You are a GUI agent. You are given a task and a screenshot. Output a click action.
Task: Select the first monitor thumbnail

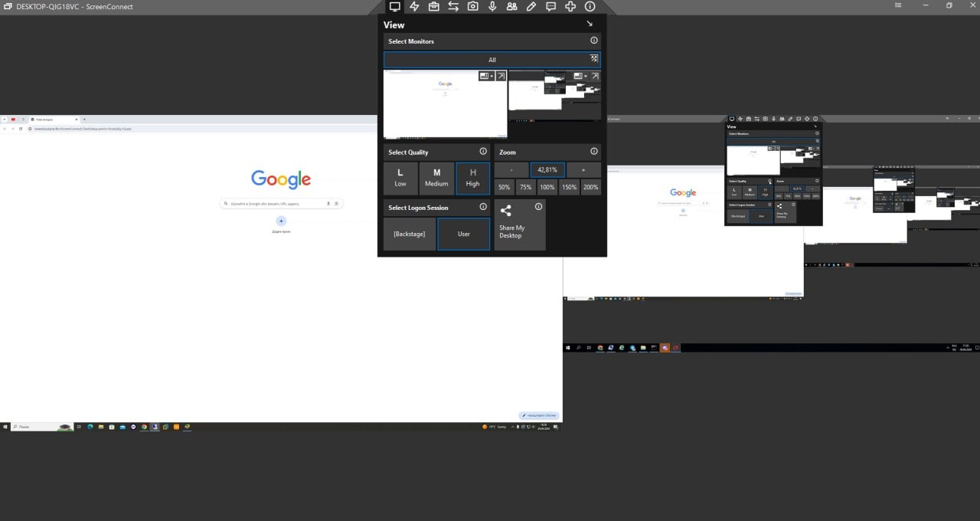pos(445,103)
